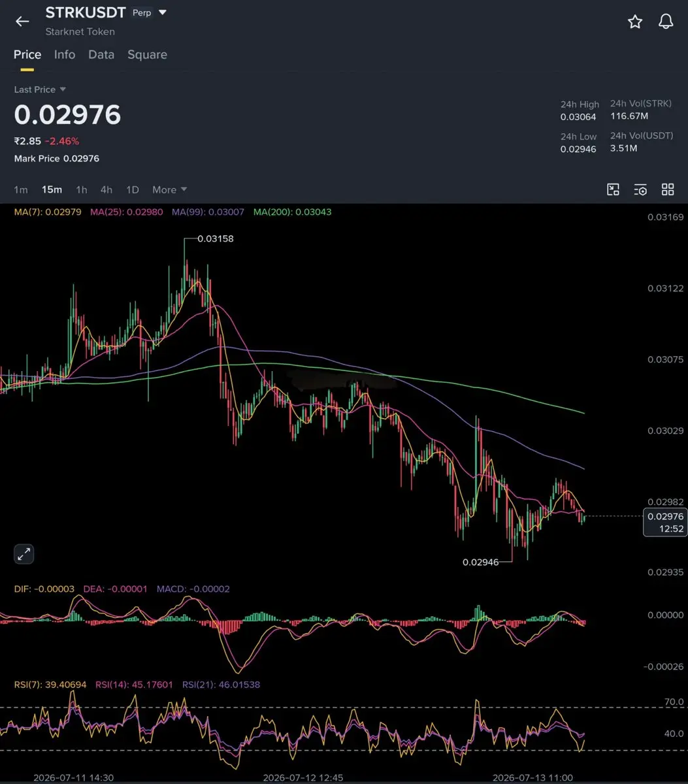The width and height of the screenshot is (688, 784).
Task: Click the -2.46% change percentage
Action: [x=62, y=141]
